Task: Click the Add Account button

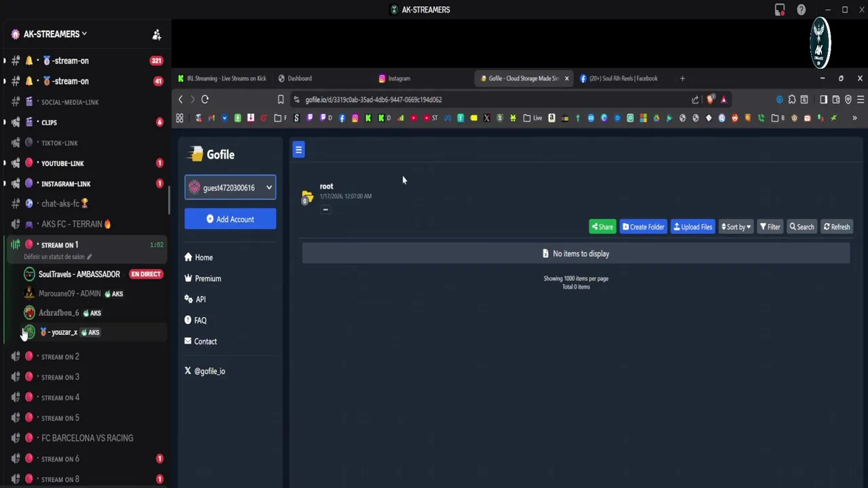Action: pyautogui.click(x=231, y=220)
